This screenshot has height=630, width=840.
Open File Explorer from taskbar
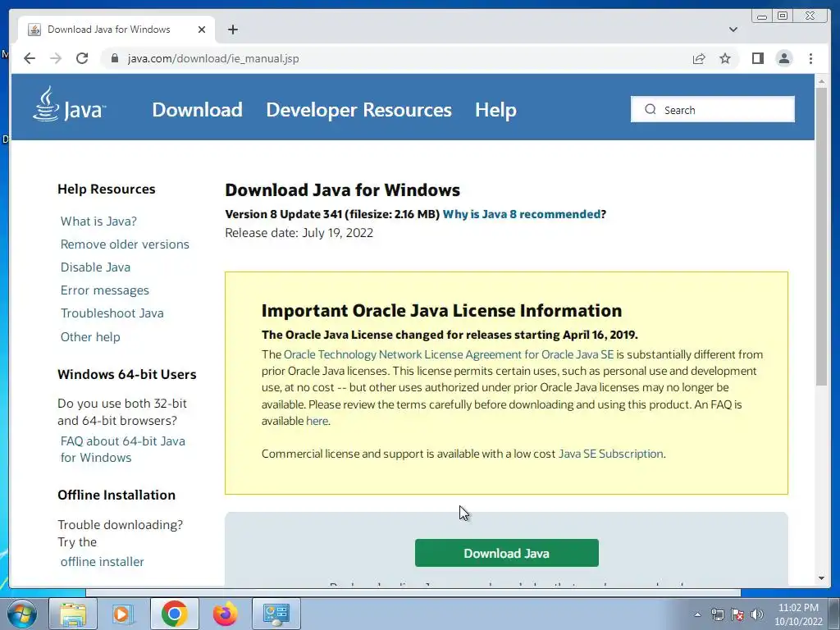tap(73, 614)
